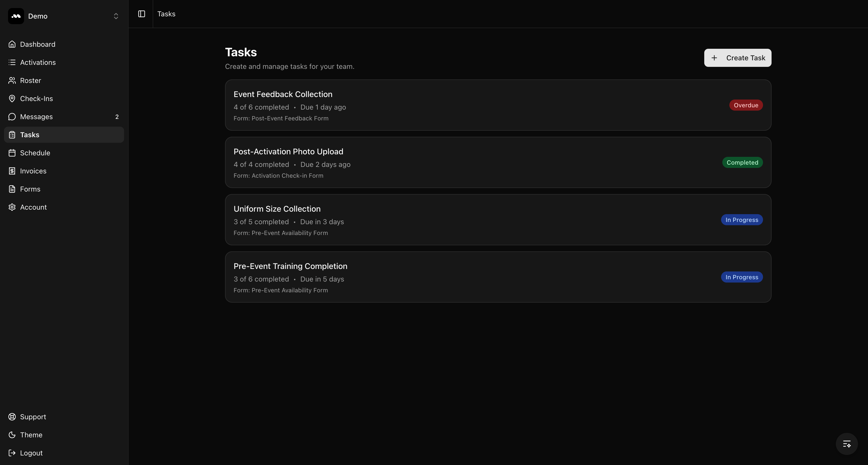Select the Activations list icon
Screen dimensions: 868x465
click(12, 62)
